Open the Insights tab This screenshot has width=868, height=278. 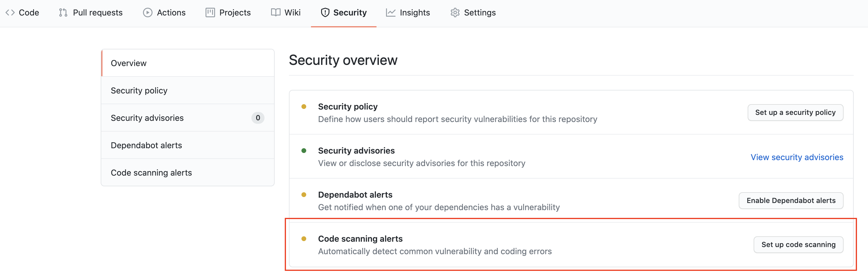point(414,13)
